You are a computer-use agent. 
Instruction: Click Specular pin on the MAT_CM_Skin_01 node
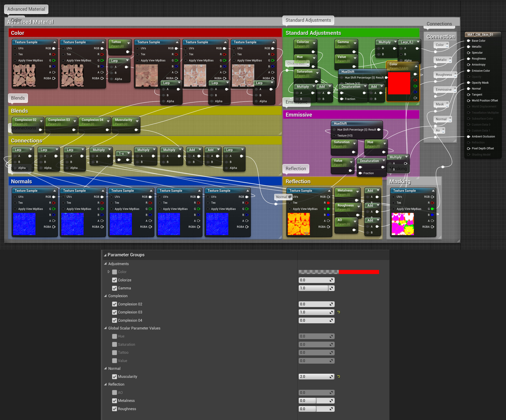[x=469, y=52]
